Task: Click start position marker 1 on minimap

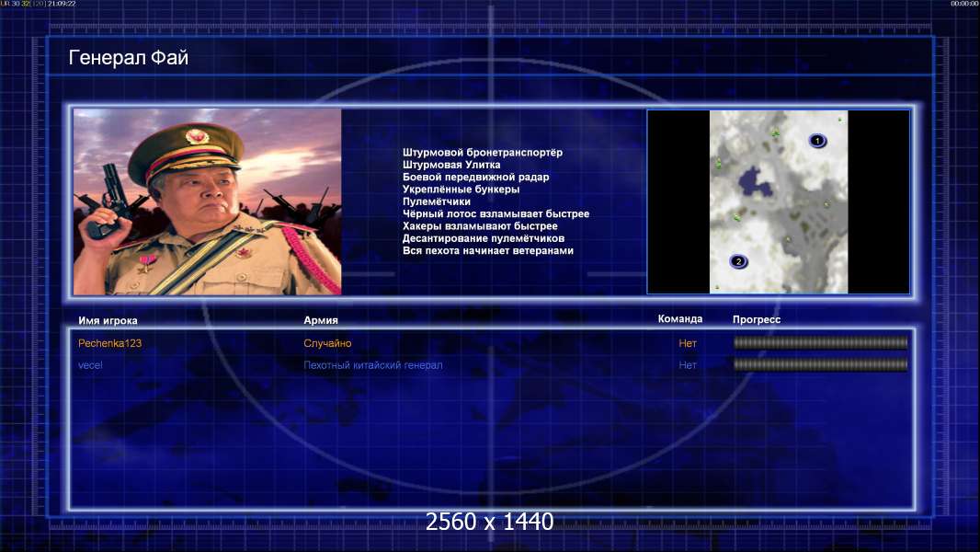Action: click(817, 141)
